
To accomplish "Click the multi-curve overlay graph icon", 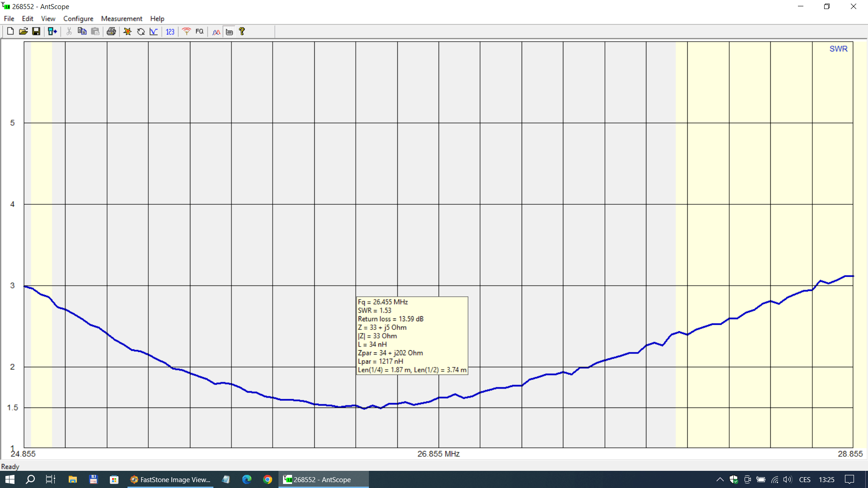I will tap(216, 32).
